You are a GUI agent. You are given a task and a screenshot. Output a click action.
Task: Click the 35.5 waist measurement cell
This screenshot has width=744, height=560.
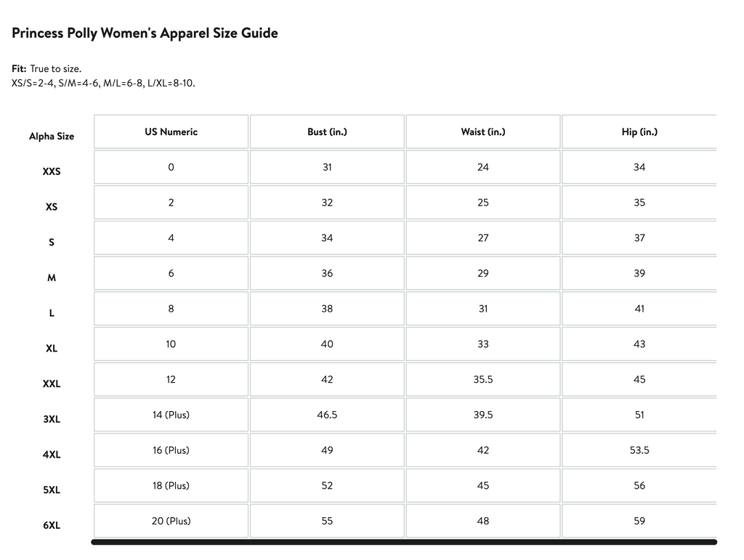pyautogui.click(x=483, y=379)
